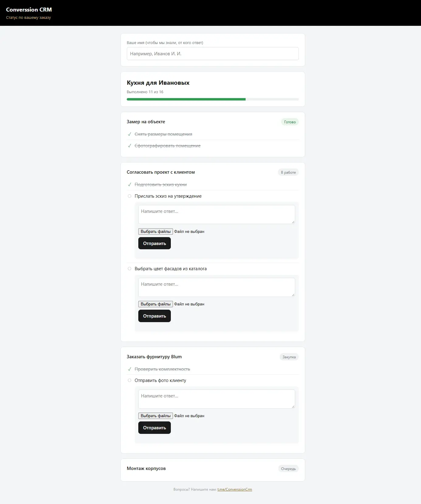Click the checkmark beside 'Проверить комплектность'
The height and width of the screenshot is (504, 421).
pyautogui.click(x=129, y=369)
